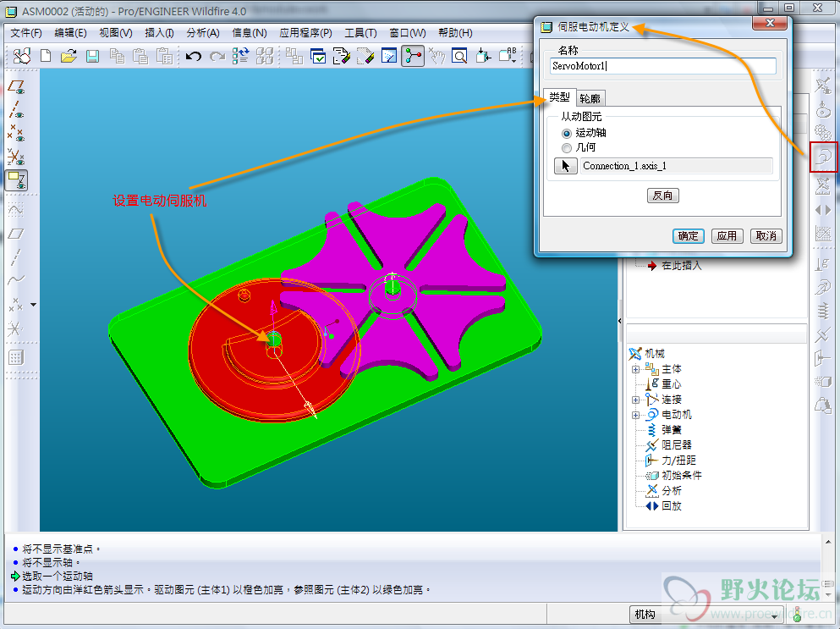Screen dimensions: 840x629
Task: Select the 运动轴 radio button
Action: coord(567,133)
